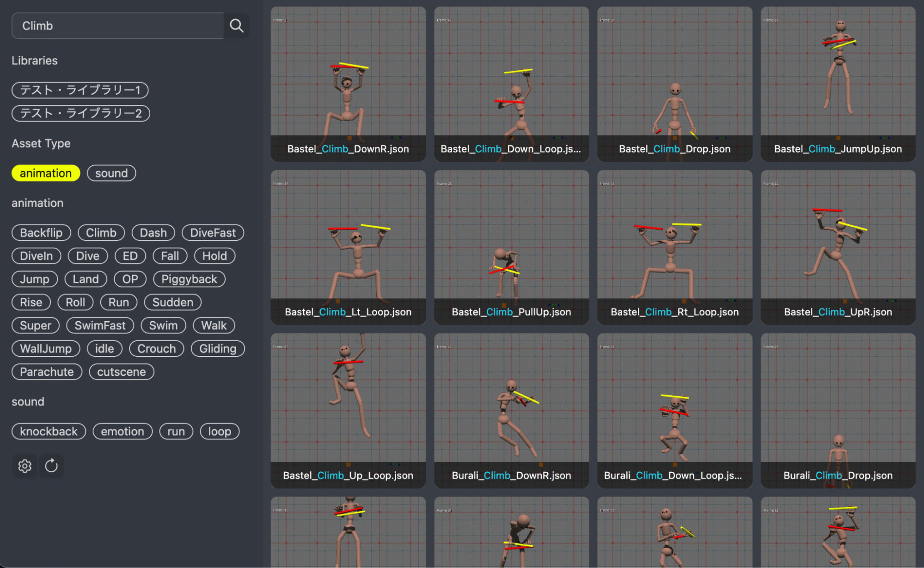Open Bastel_Climb_Lt_Loop.json thumbnail
The image size is (924, 568).
(348, 247)
